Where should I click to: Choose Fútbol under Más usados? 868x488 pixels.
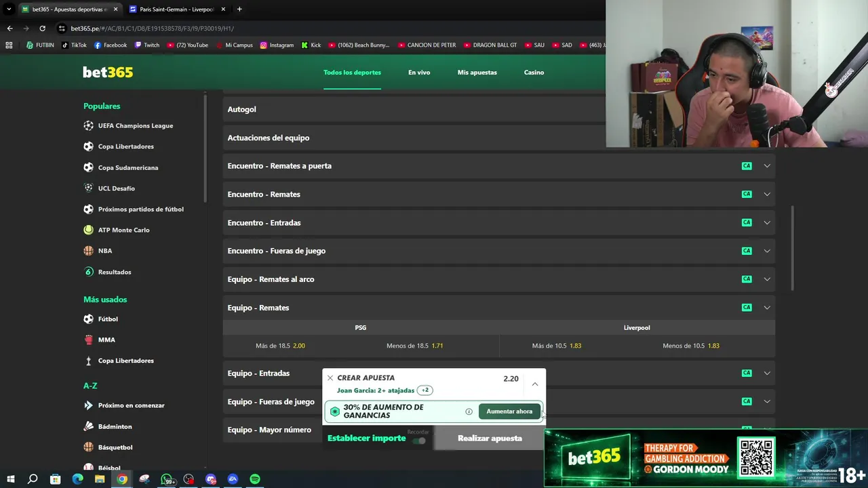pos(100,319)
